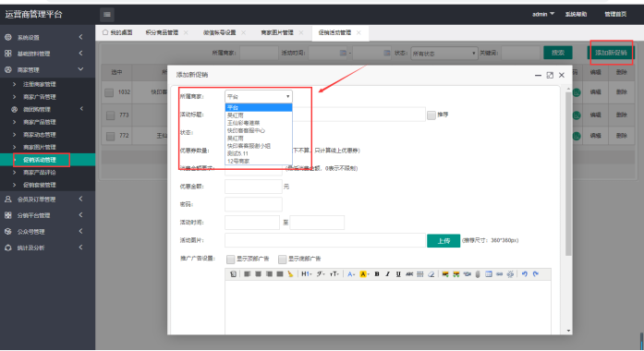This screenshot has height=351, width=644.
Task: Click the undo arrow in editor
Action: click(x=525, y=274)
